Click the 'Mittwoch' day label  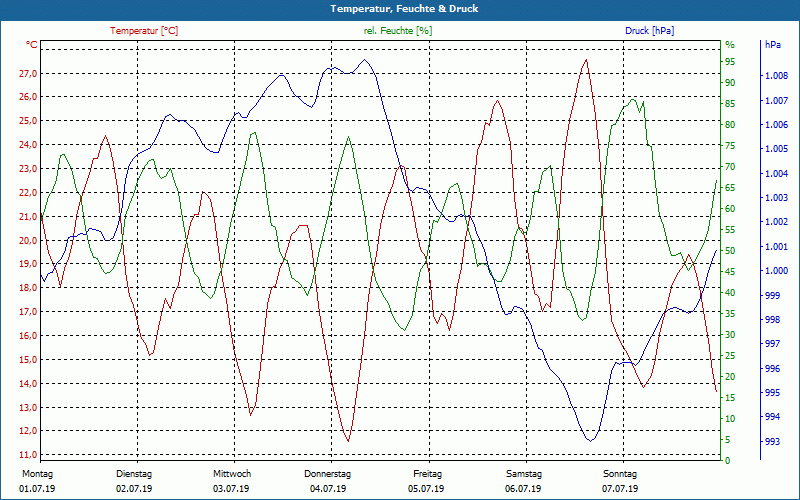tap(232, 474)
